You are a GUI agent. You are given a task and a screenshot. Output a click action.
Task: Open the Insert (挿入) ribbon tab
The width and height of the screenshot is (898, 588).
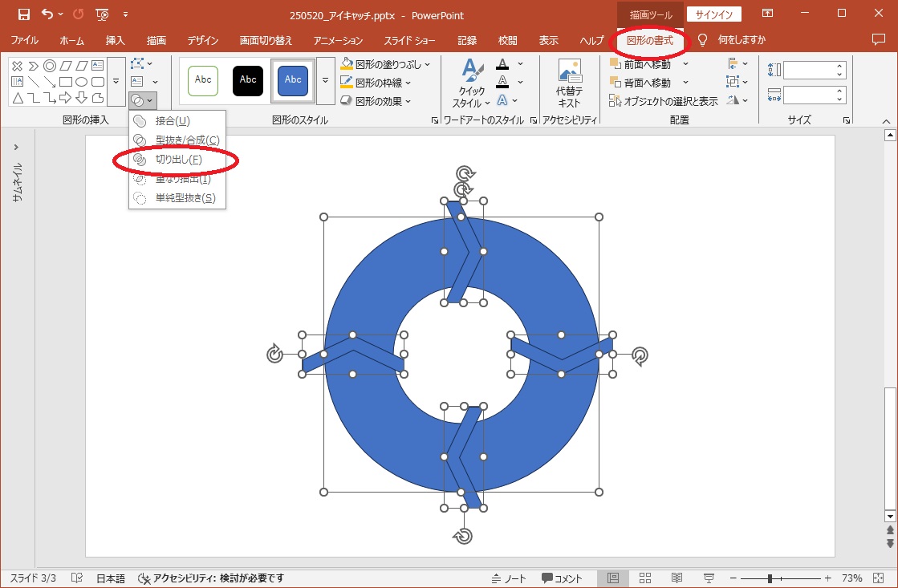tap(115, 40)
